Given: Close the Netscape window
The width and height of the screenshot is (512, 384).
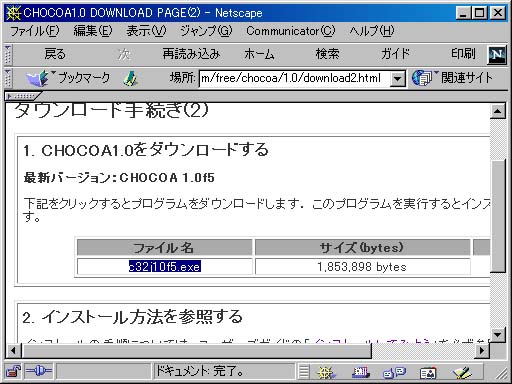Looking at the screenshot, I should coord(498,13).
